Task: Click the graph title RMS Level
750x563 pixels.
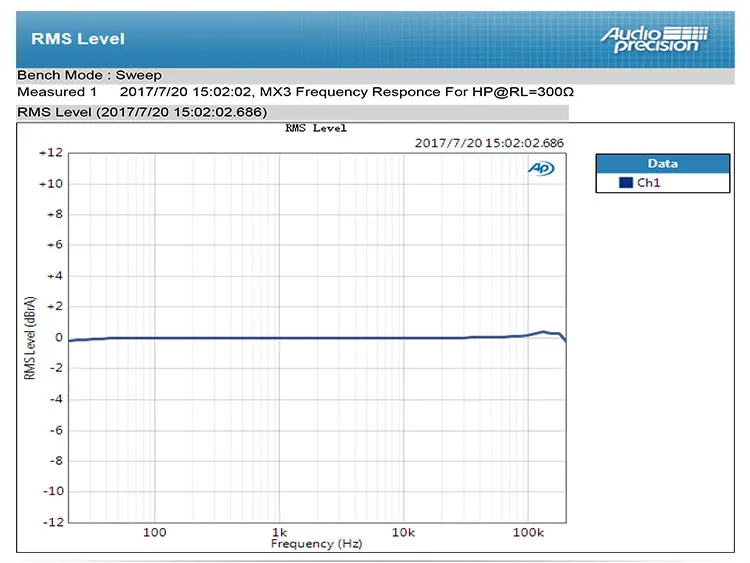Action: point(316,128)
